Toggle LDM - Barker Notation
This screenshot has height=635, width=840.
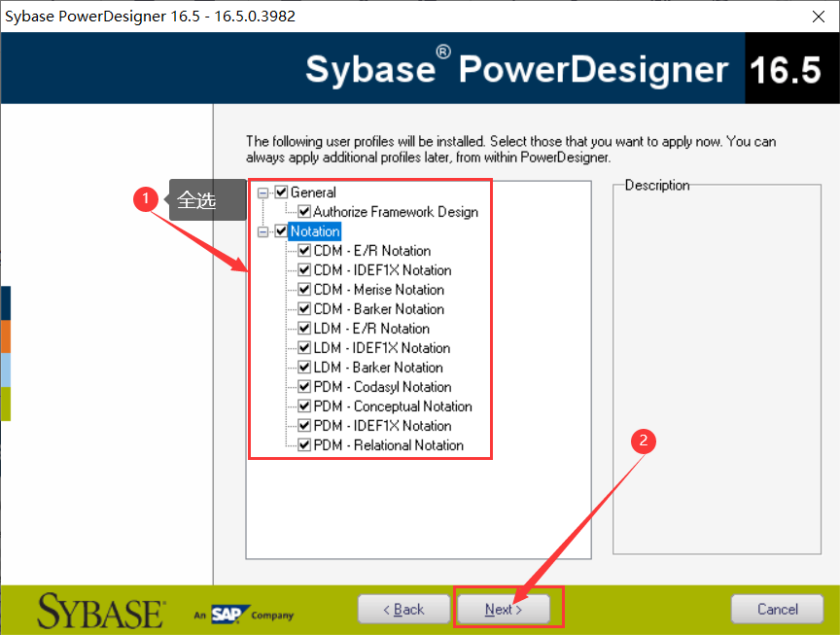tap(304, 368)
